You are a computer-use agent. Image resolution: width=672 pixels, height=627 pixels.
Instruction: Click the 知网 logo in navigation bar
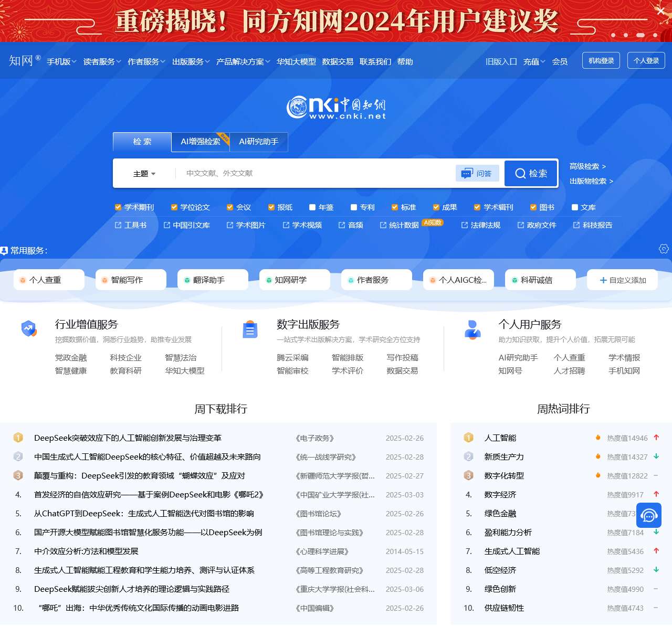click(24, 61)
